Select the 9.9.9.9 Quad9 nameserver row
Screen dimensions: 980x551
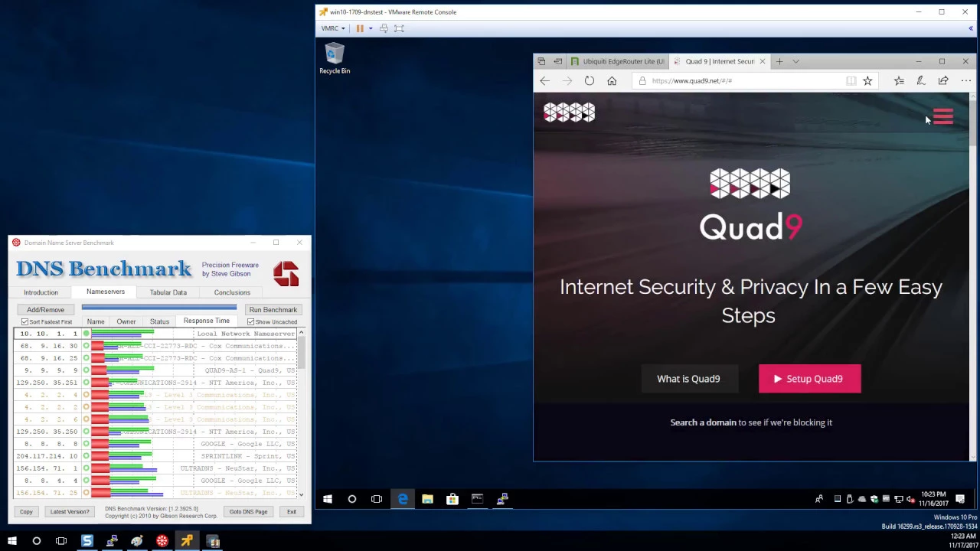coord(155,370)
